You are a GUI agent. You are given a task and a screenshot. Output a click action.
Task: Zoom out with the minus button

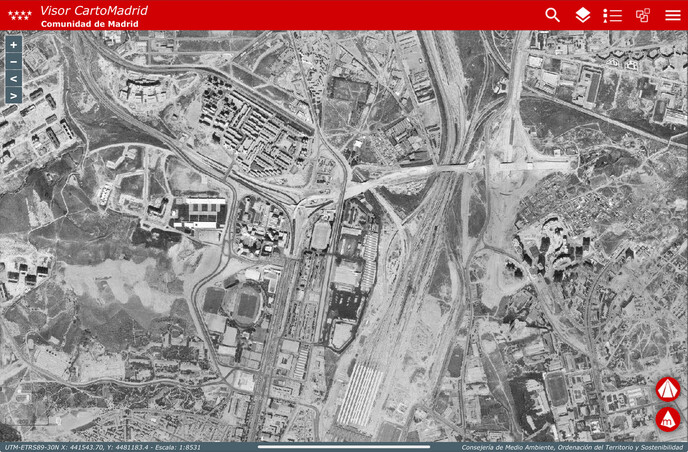[x=13, y=62]
